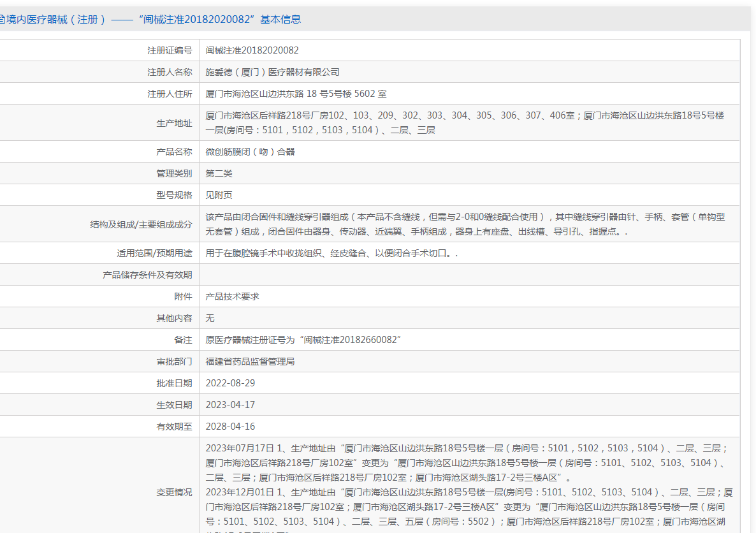Viewport: 756px width, 533px height.
Task: Select the '管理类别' label
Action: [174, 173]
